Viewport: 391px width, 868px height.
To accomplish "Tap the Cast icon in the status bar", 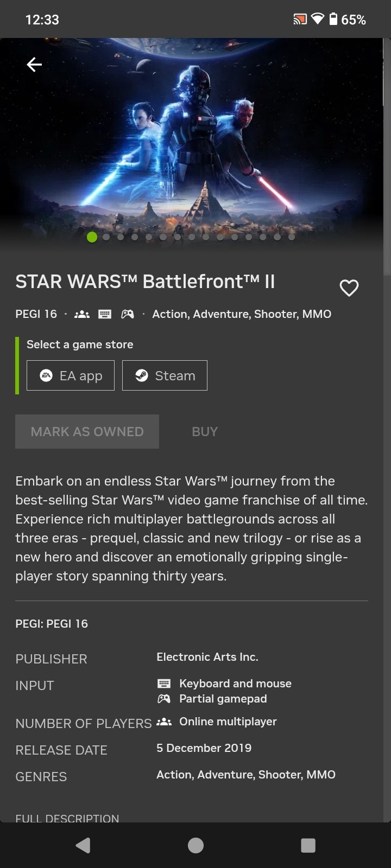I will [x=299, y=19].
